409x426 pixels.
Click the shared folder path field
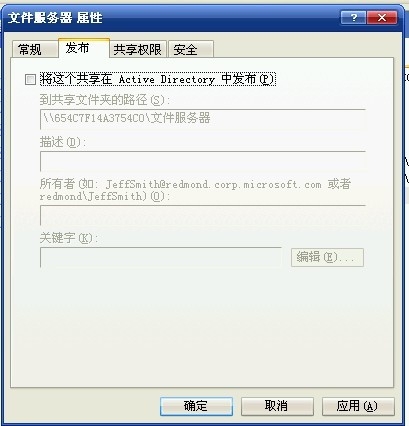coord(203,119)
